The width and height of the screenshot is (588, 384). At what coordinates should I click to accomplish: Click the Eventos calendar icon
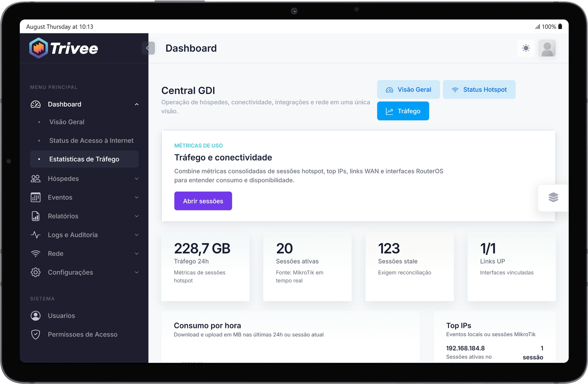point(36,197)
